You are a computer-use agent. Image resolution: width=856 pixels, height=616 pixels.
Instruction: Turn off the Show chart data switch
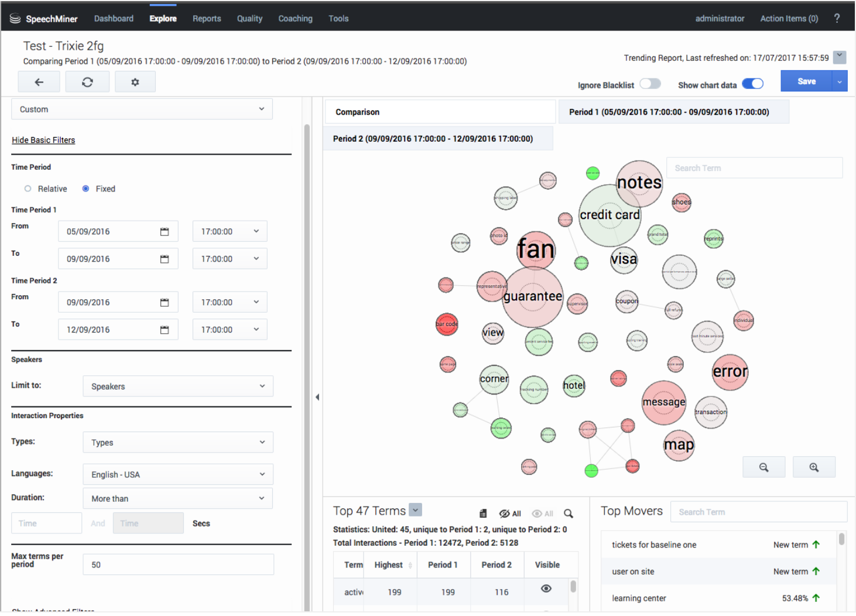(x=752, y=84)
